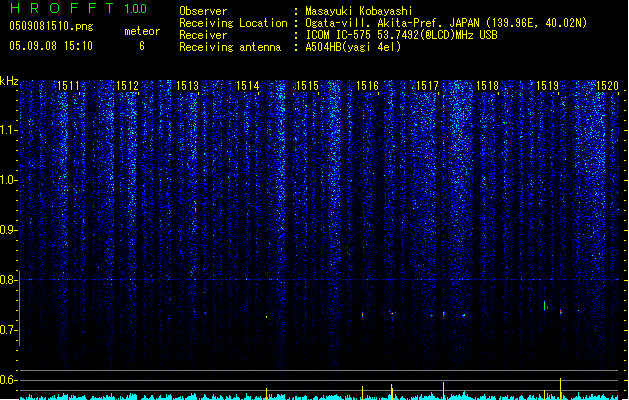629x400 pixels.
Task: Click the 'Observer' field label
Action: pos(203,11)
